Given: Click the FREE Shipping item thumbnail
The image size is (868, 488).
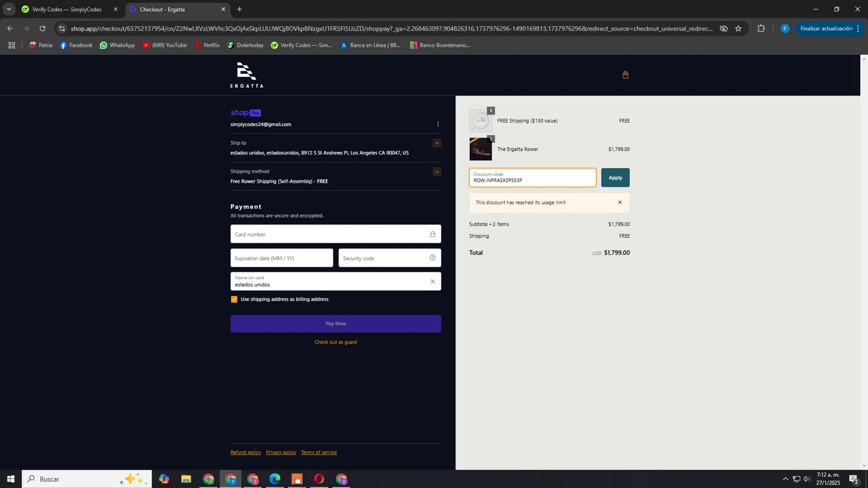Looking at the screenshot, I should pyautogui.click(x=480, y=121).
